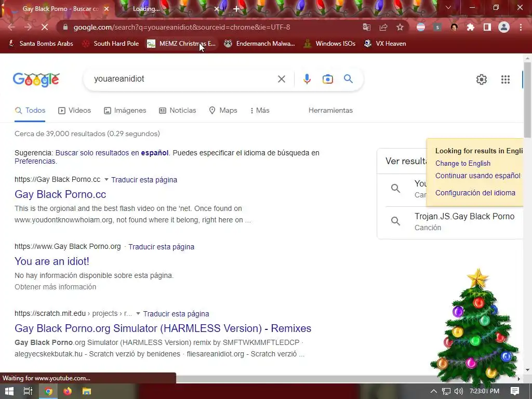Open Task View on the taskbar
The width and height of the screenshot is (532, 399).
coord(28,391)
